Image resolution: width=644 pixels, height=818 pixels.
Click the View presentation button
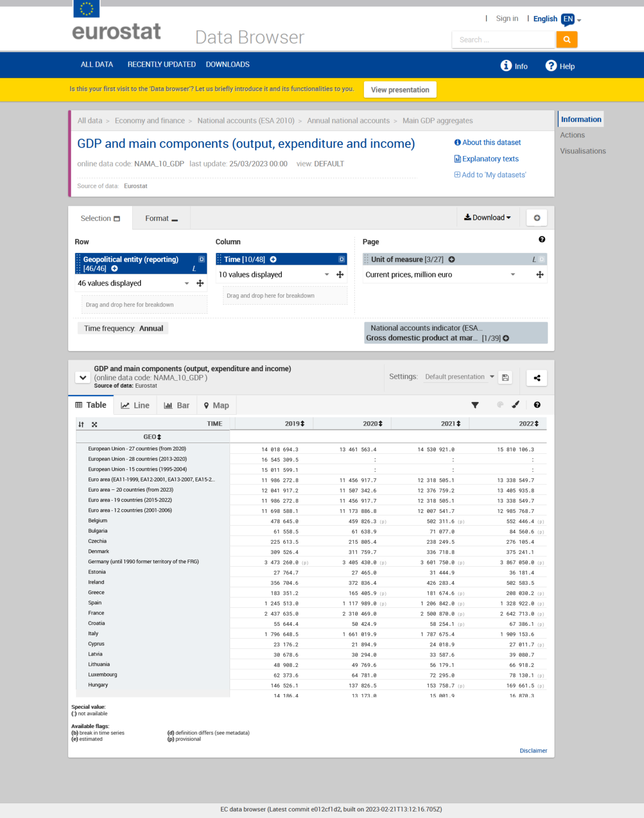click(400, 89)
